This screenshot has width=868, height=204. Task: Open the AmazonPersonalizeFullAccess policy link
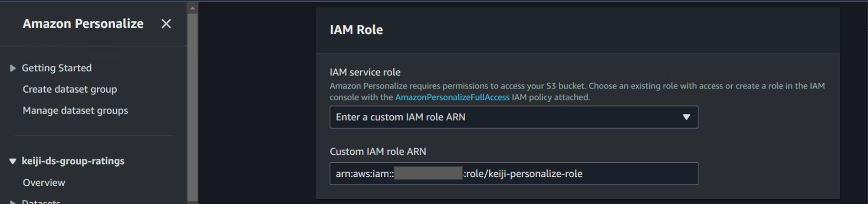452,97
